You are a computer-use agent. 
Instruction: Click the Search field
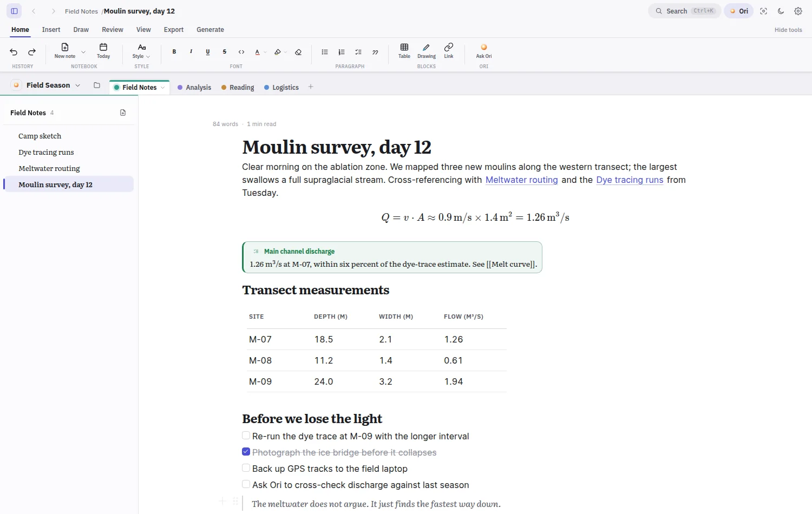[685, 11]
